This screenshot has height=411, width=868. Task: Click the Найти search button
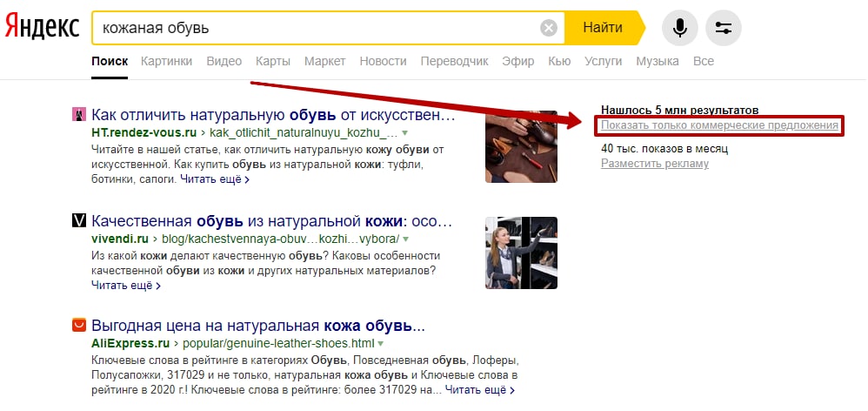[x=604, y=28]
